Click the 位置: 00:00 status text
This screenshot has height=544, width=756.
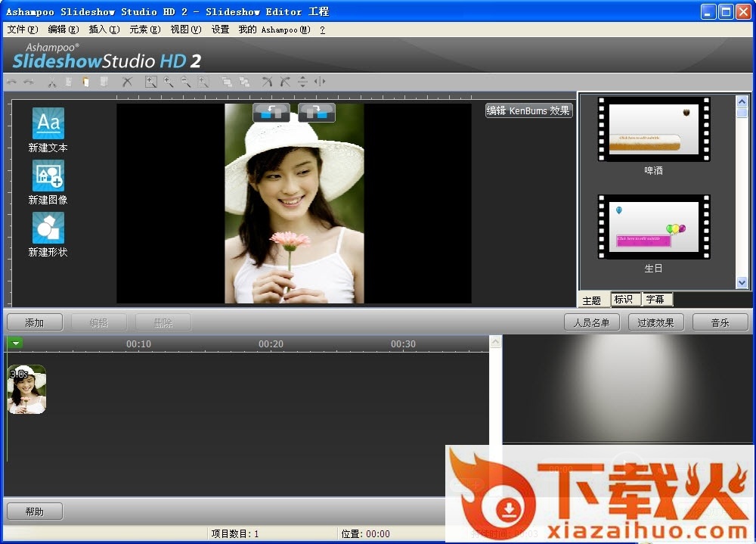pyautogui.click(x=365, y=533)
